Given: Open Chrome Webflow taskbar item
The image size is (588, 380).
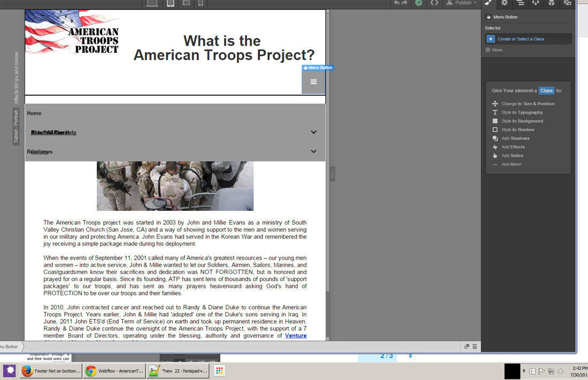Looking at the screenshot, I should 114,371.
